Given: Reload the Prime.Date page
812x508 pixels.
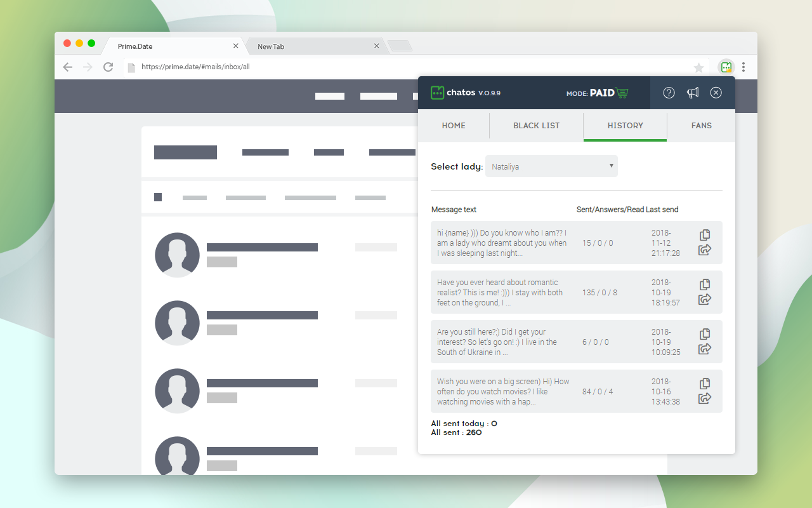Looking at the screenshot, I should click(x=108, y=67).
